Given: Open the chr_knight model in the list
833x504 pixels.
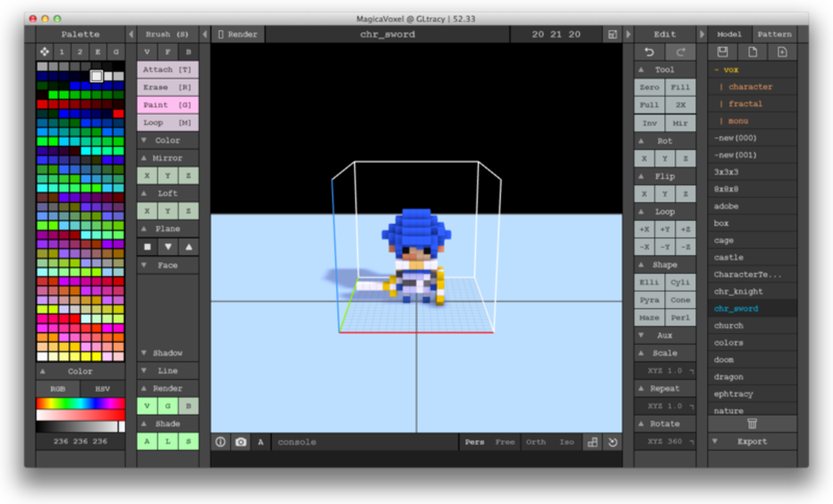Looking at the screenshot, I should [x=738, y=291].
